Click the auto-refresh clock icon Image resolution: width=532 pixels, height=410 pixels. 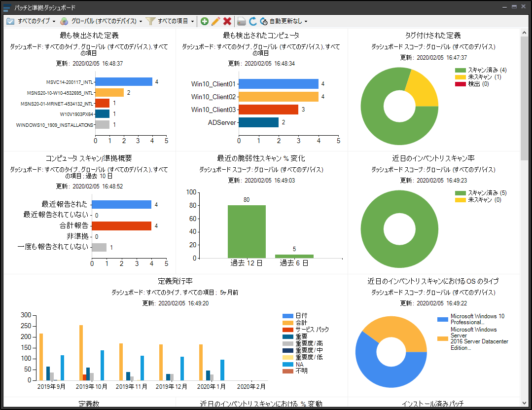(x=264, y=21)
